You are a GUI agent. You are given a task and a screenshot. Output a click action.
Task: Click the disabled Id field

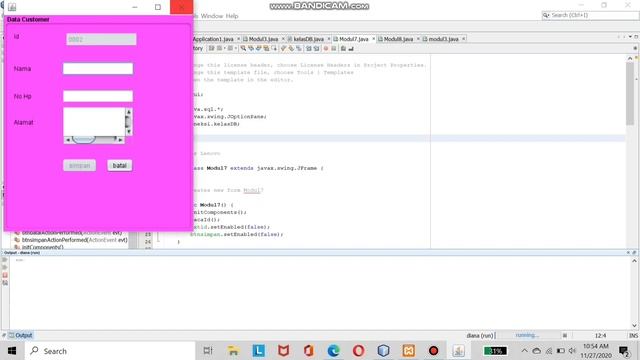tap(101, 39)
